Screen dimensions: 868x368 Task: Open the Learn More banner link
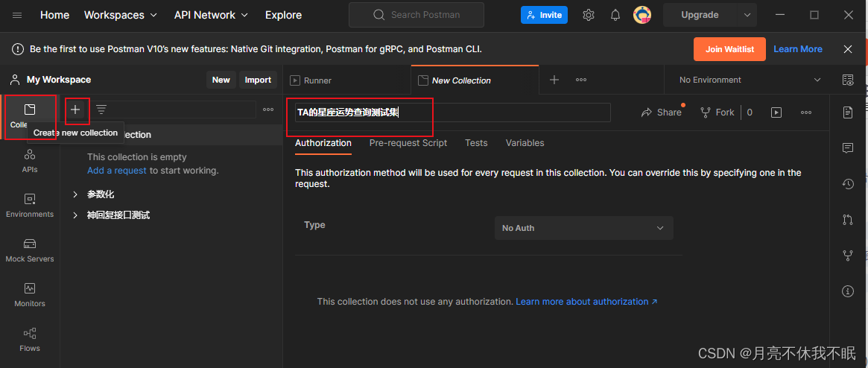click(798, 49)
